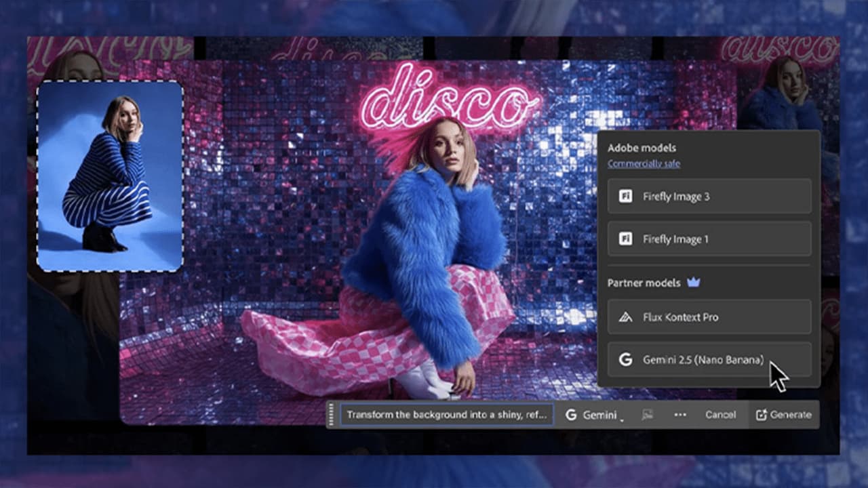The image size is (868, 488).
Task: Click the Fi logo beside Firefly Image 3
Action: (x=625, y=197)
